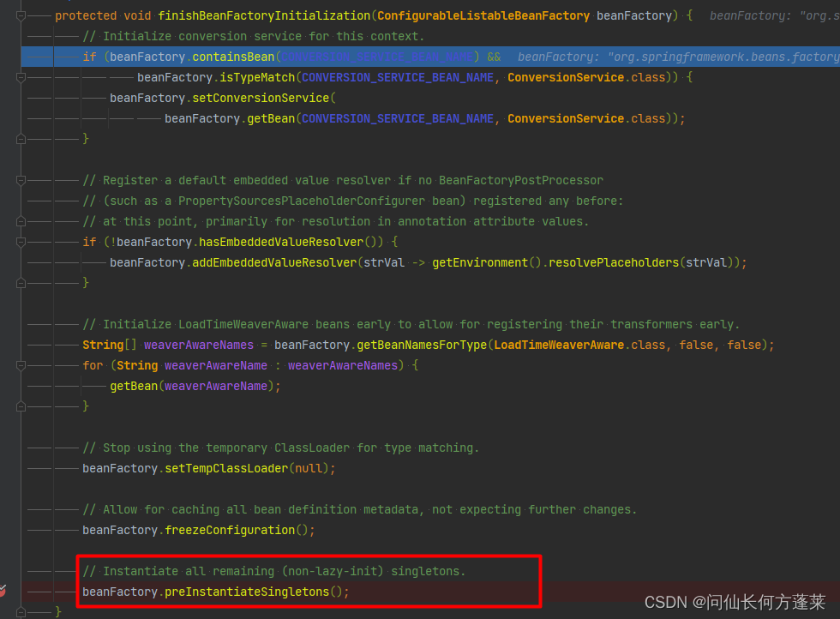Click the lambda arrow '->' after strVal
This screenshot has height=619, width=840.
pyautogui.click(x=418, y=262)
